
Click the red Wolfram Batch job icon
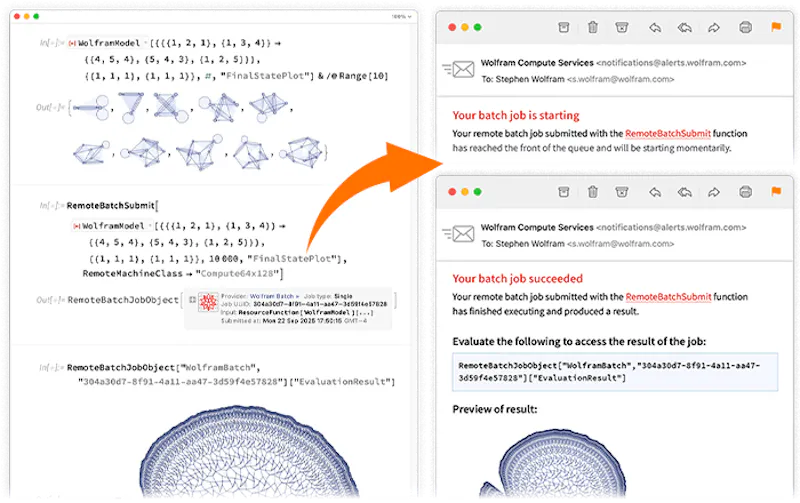coord(208,303)
